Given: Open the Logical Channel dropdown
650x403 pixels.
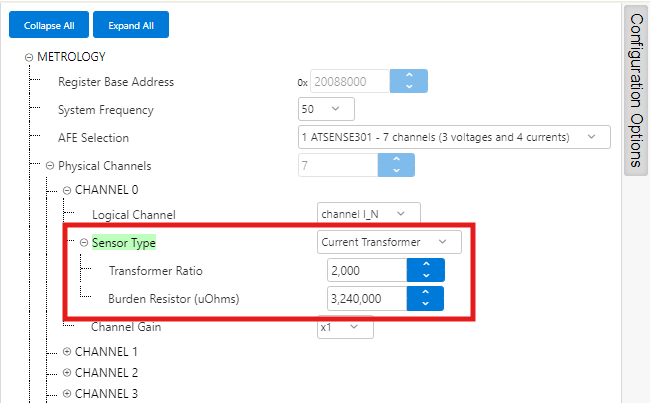Looking at the screenshot, I should point(368,213).
